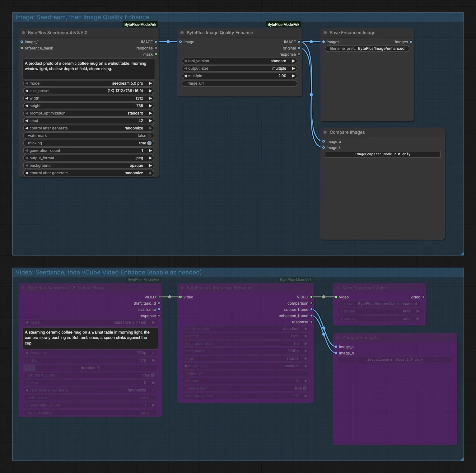The image size is (476, 473).
Task: Click the last_frame output port on Seedance
Action: point(159,309)
